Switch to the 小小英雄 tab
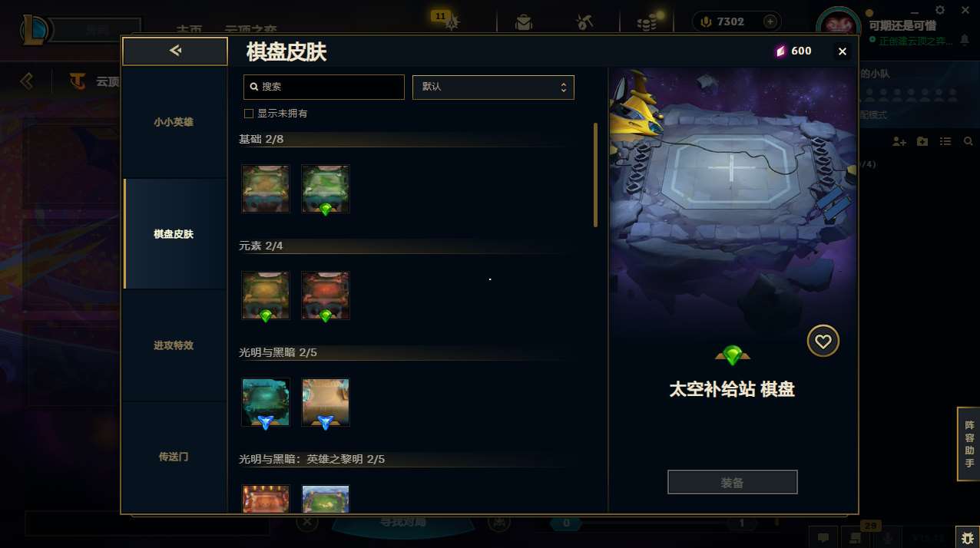The height and width of the screenshot is (548, 980). pyautogui.click(x=174, y=122)
